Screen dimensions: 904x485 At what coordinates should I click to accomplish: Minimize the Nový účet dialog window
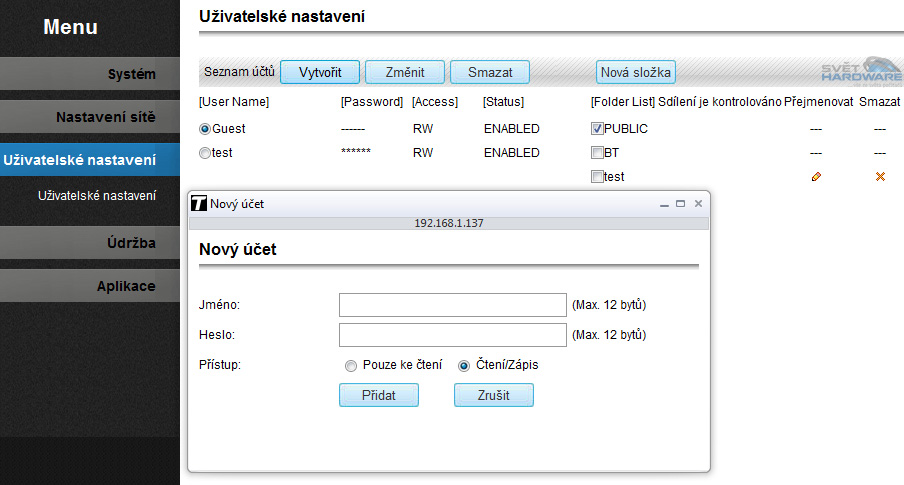click(664, 203)
